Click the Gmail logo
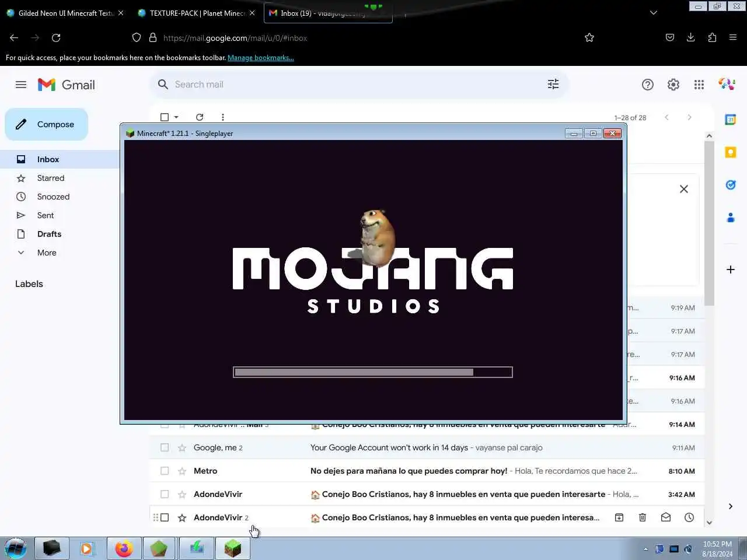Screen dimensions: 747x560 pyautogui.click(x=66, y=85)
